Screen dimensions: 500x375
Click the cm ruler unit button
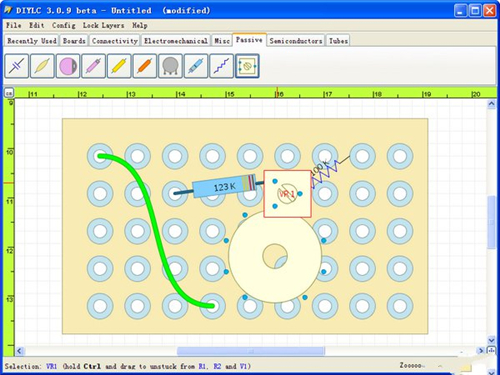tap(9, 93)
